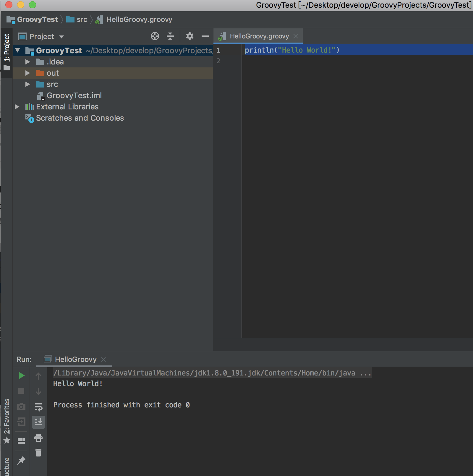Expand the .idea folder

(x=27, y=62)
